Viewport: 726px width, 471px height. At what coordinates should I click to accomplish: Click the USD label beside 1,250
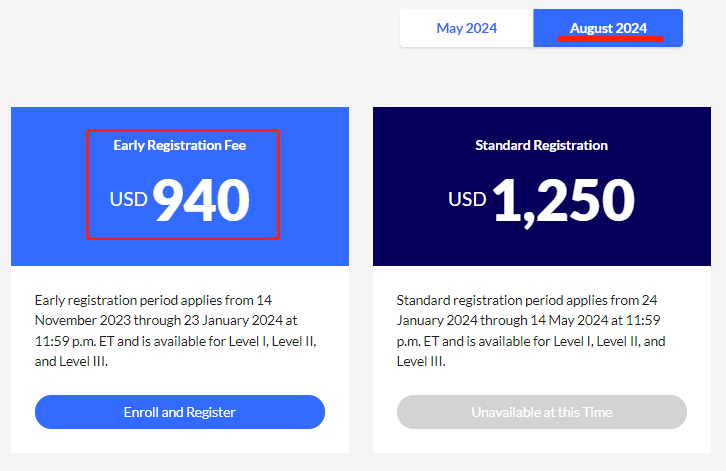click(x=467, y=200)
